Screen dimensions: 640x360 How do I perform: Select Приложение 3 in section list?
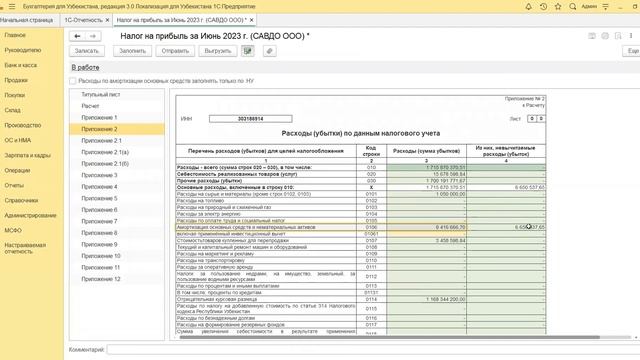coord(117,175)
